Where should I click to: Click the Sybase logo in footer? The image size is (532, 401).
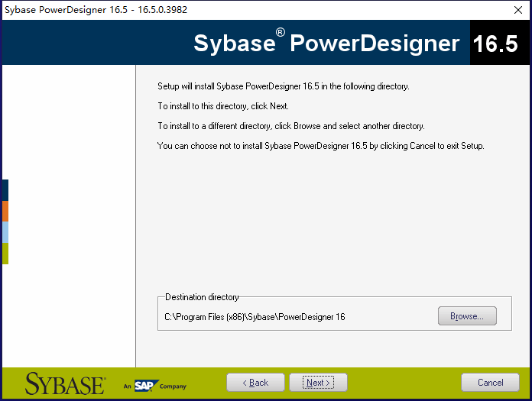65,383
